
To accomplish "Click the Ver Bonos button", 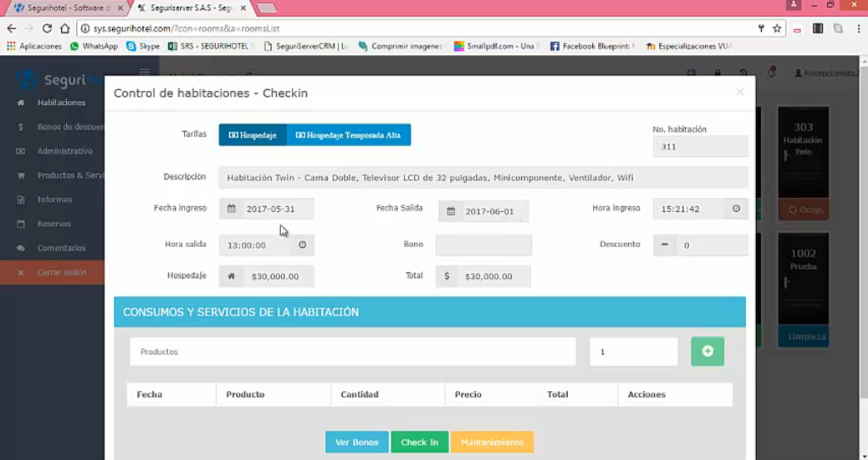I will click(357, 442).
